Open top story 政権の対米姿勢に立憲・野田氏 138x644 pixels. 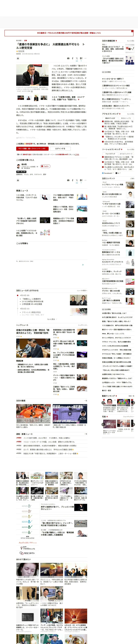(33, 332)
